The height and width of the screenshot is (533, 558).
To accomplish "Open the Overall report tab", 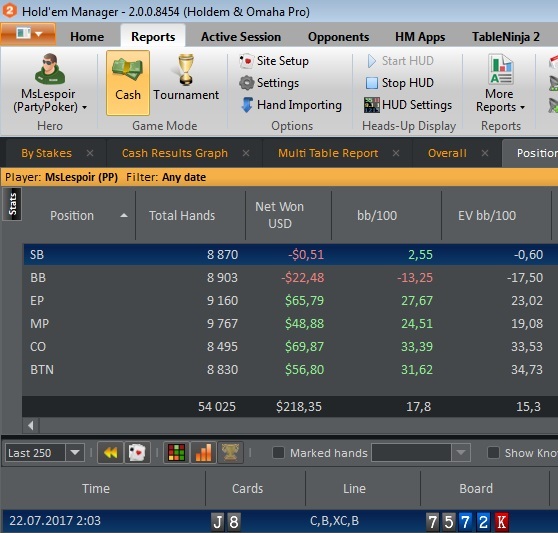I will coord(447,153).
